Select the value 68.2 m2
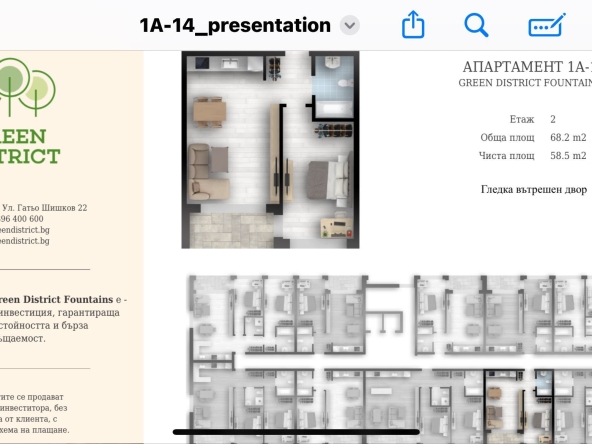 click(x=568, y=137)
